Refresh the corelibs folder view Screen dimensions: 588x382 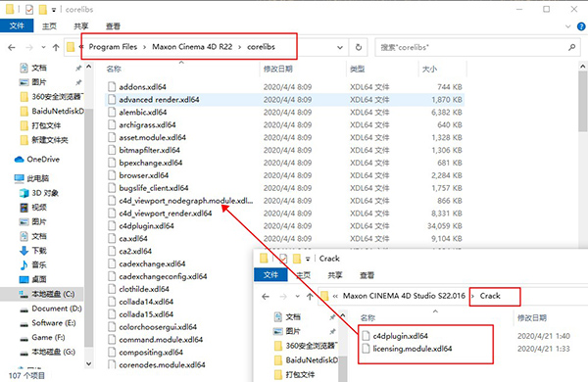tap(359, 47)
